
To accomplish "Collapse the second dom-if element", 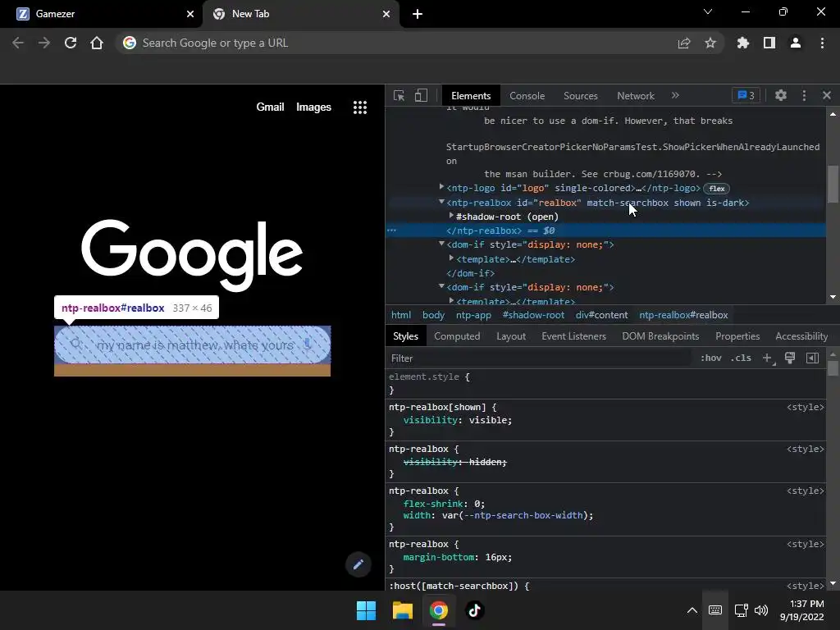I will point(441,286).
